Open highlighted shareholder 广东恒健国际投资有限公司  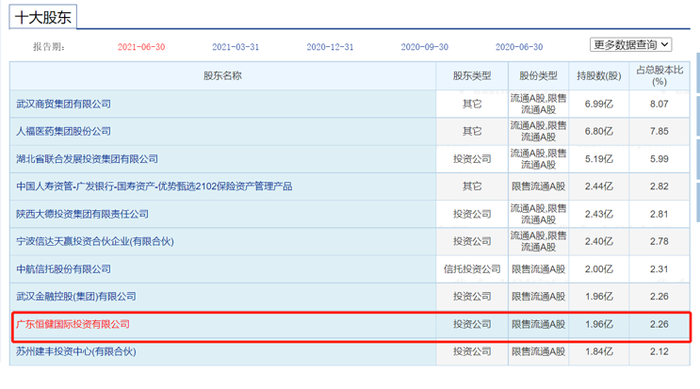click(x=73, y=324)
